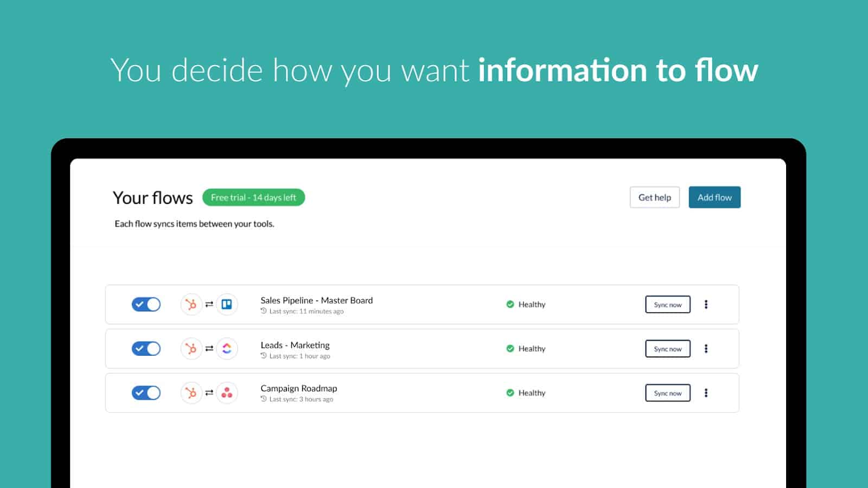Click Healthy status text for Sales Pipeline
Viewport: 868px width, 488px height.
532,304
